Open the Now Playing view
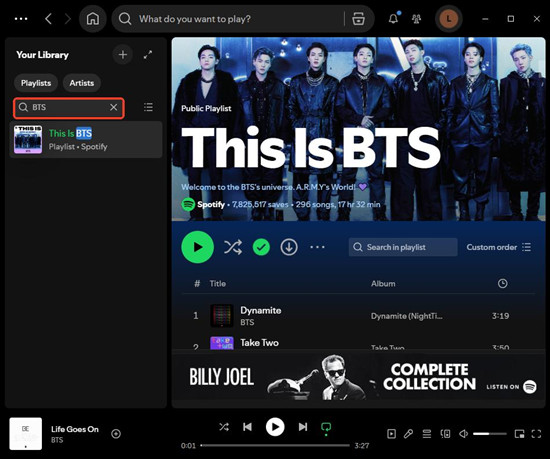Image resolution: width=550 pixels, height=459 pixels. [391, 434]
